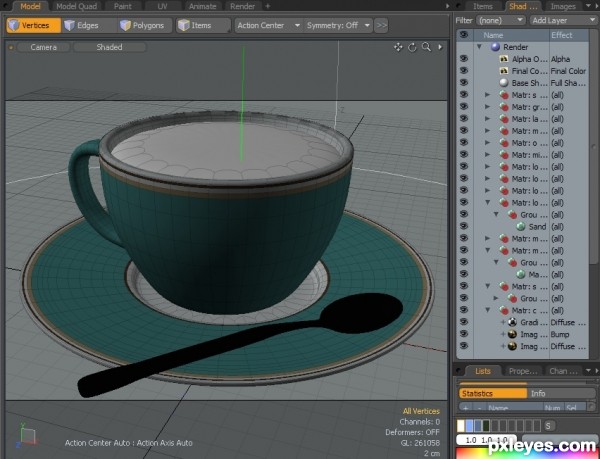Open the Action Center dropdown
The width and height of the screenshot is (600, 459).
click(x=269, y=25)
